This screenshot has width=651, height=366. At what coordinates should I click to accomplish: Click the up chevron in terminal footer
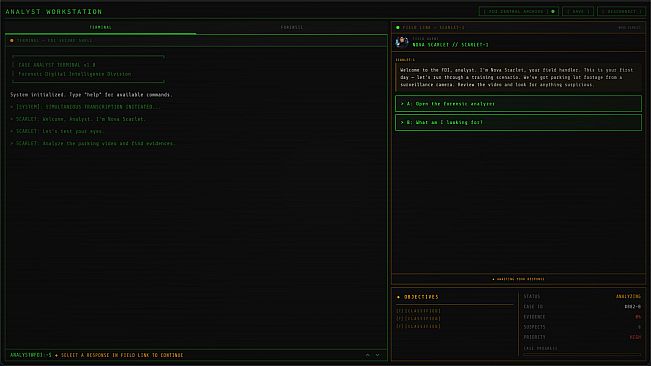(x=367, y=355)
